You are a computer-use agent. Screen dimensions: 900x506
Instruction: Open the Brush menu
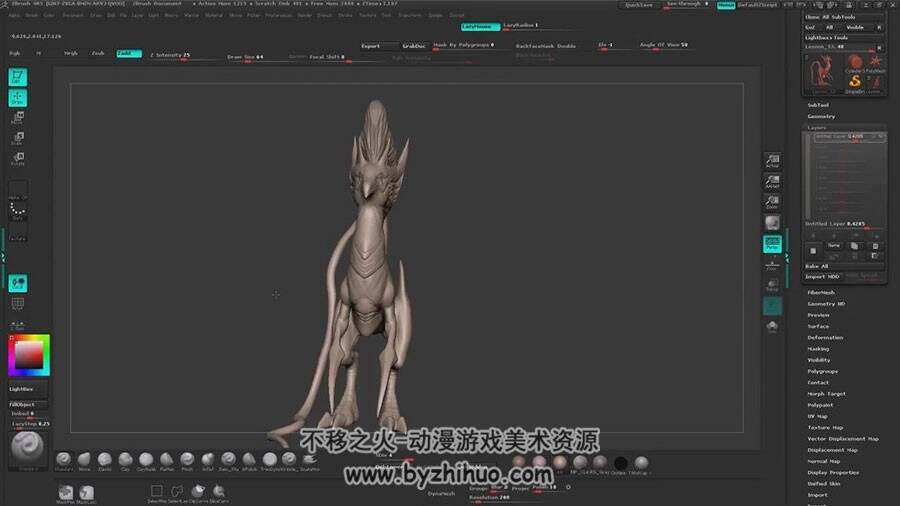32,15
